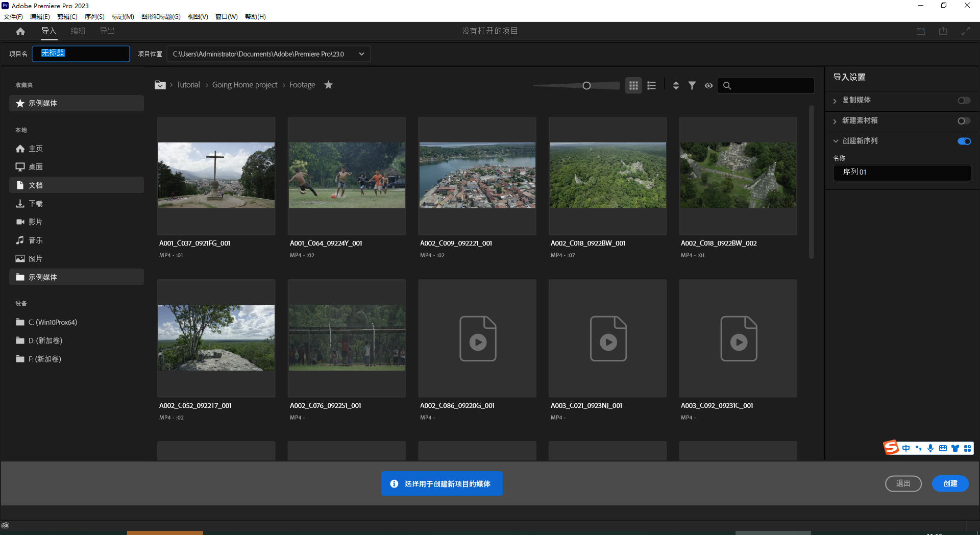Expand the 新建素材箱 section
This screenshot has width=980, height=535.
(x=835, y=121)
